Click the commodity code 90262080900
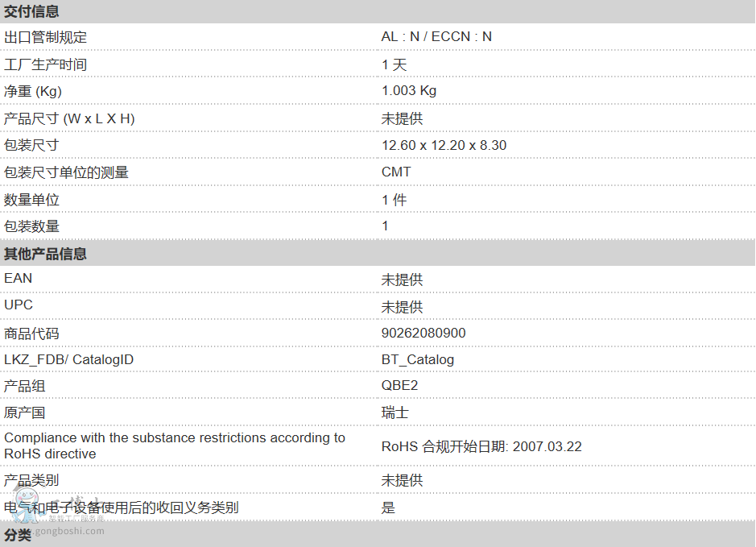Screen dimensions: 756x547 click(x=423, y=334)
